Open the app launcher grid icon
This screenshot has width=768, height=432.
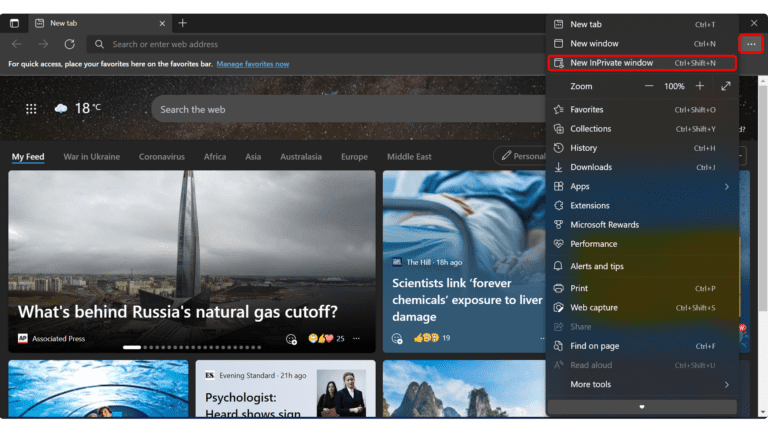click(x=31, y=109)
